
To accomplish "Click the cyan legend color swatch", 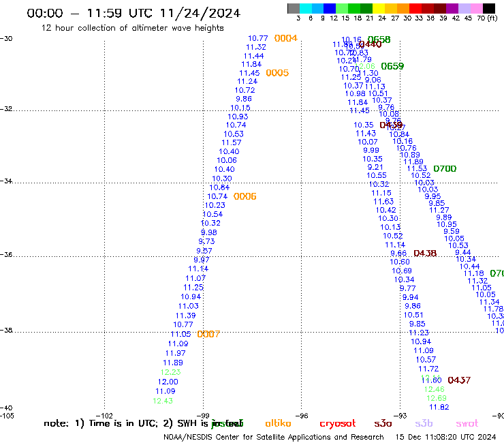I will click(x=306, y=8).
